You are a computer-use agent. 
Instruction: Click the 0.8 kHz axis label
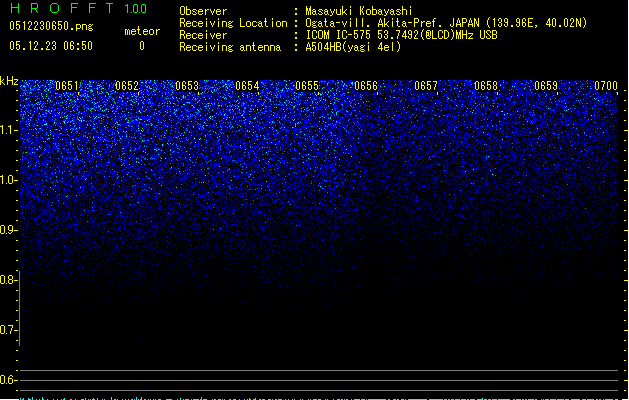click(8, 280)
